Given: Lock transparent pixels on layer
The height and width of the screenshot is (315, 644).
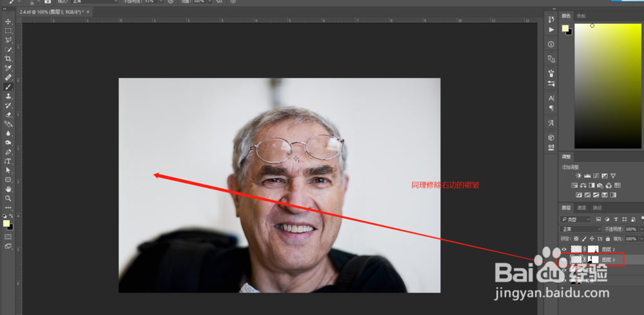Looking at the screenshot, I should (x=576, y=238).
